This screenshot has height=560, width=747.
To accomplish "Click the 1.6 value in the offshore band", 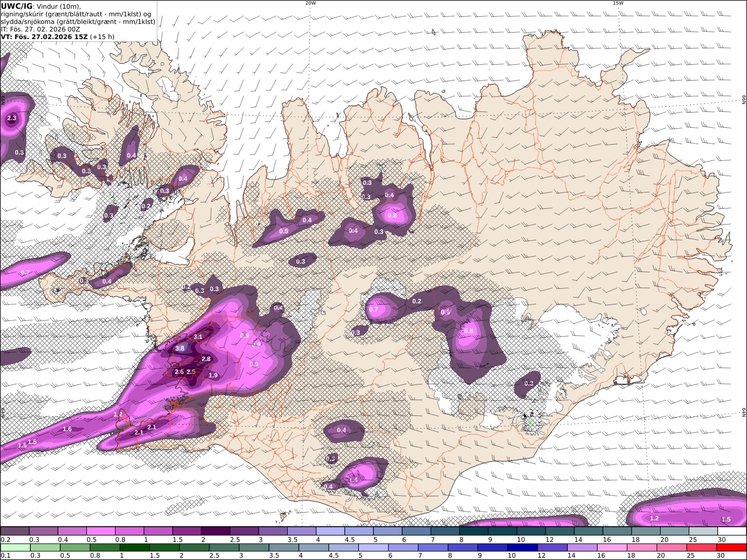I will (67, 429).
